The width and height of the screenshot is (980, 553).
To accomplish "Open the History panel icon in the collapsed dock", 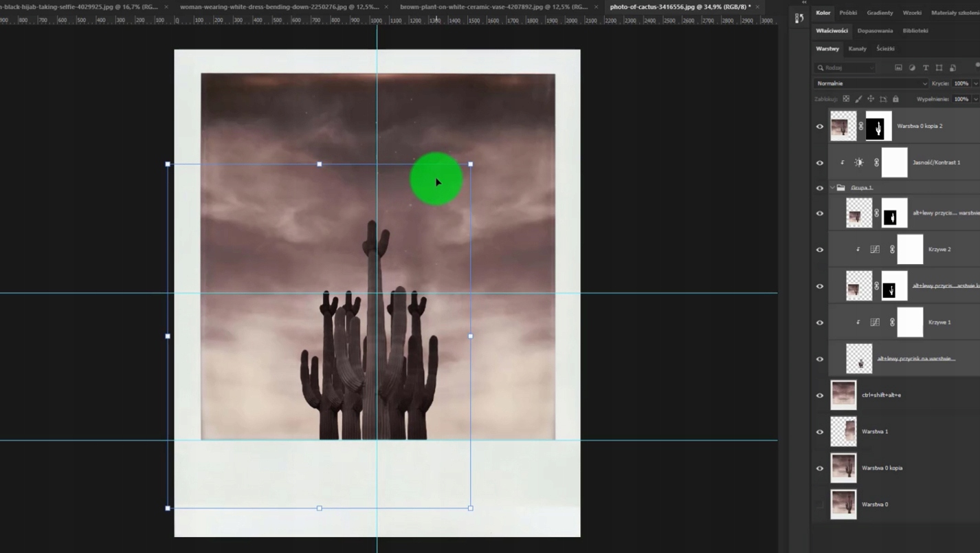I will (x=799, y=19).
